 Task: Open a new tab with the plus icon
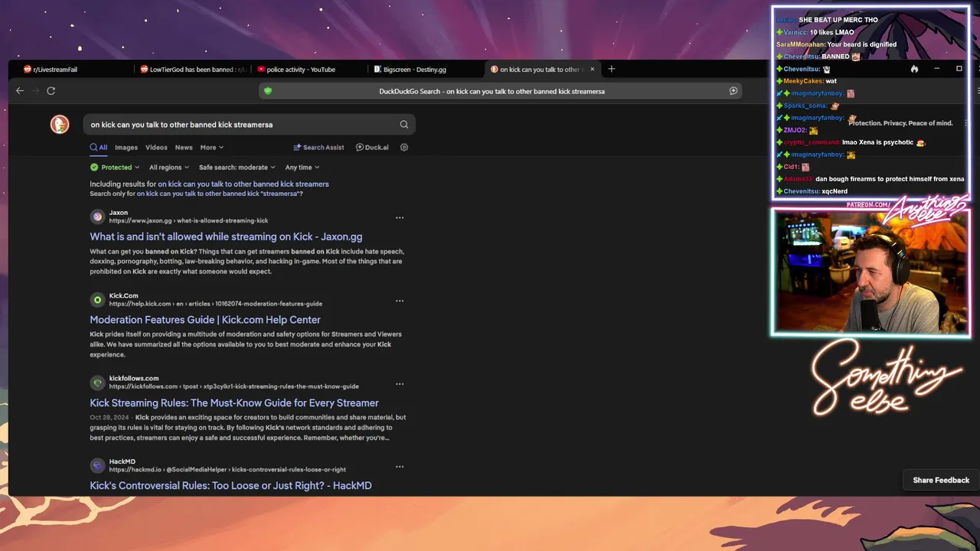pyautogui.click(x=611, y=69)
